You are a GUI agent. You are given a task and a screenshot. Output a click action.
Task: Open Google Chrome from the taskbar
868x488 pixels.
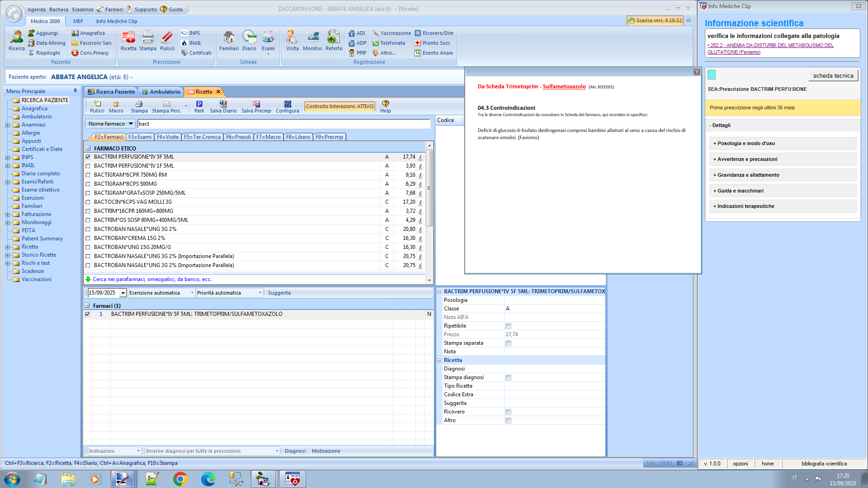[180, 479]
